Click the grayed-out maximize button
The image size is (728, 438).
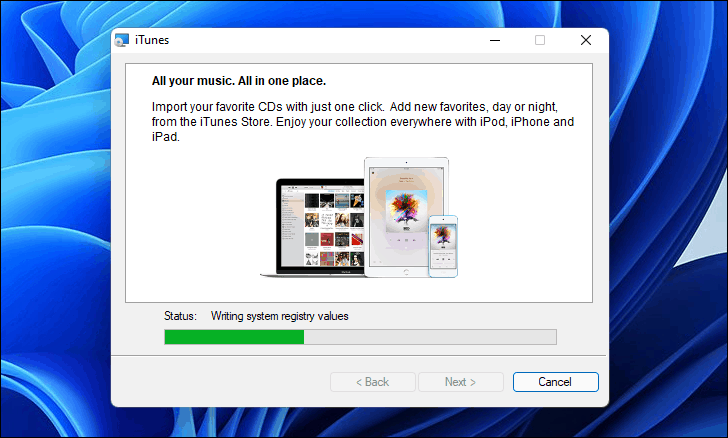click(x=540, y=40)
